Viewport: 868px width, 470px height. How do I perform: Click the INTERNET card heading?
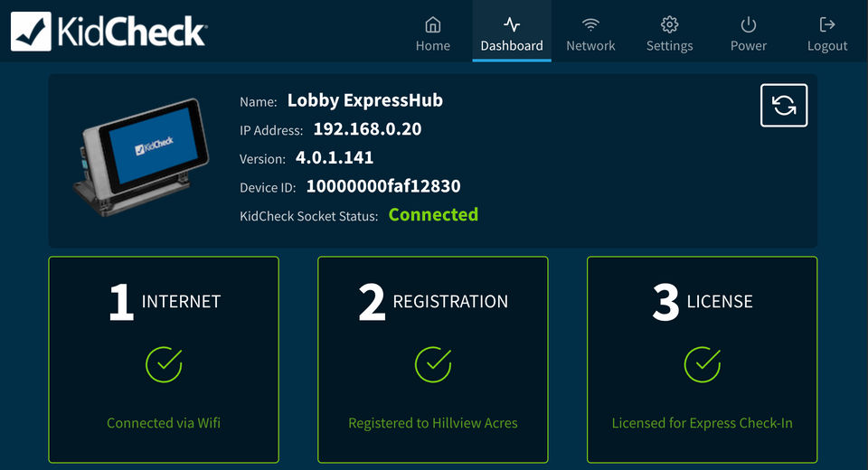(x=181, y=302)
